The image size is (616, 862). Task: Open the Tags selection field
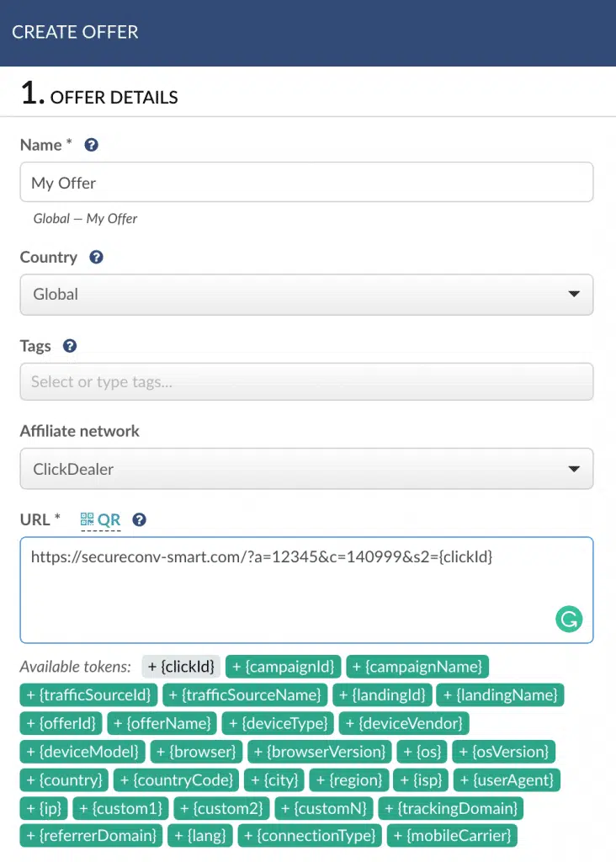tap(306, 381)
